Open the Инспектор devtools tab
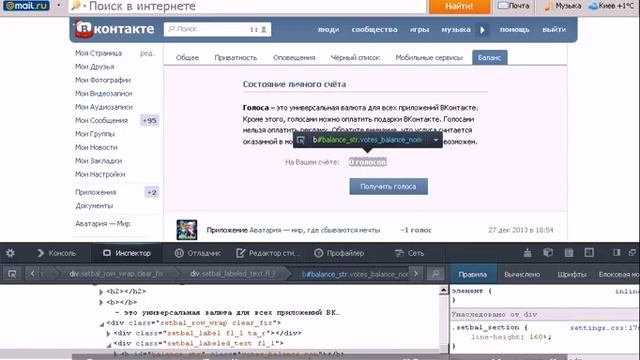This screenshot has height=360, width=640. point(127,253)
